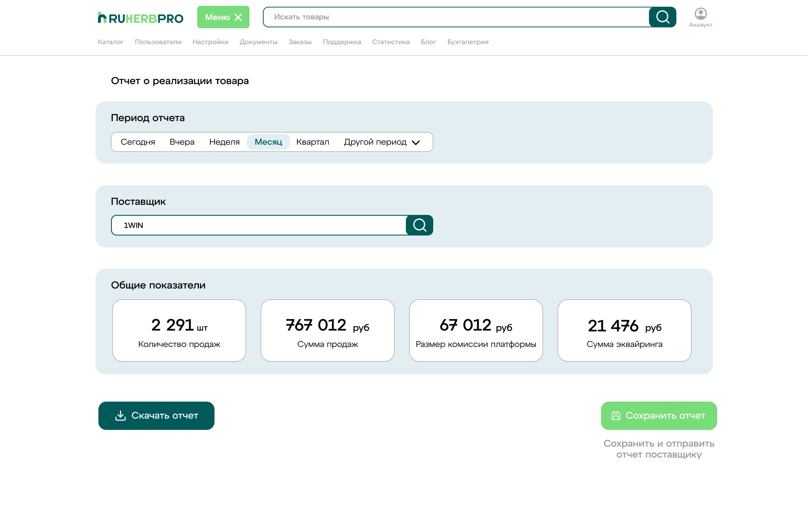This screenshot has height=532, width=808.
Task: Select the Сегодня period
Action: coord(138,142)
